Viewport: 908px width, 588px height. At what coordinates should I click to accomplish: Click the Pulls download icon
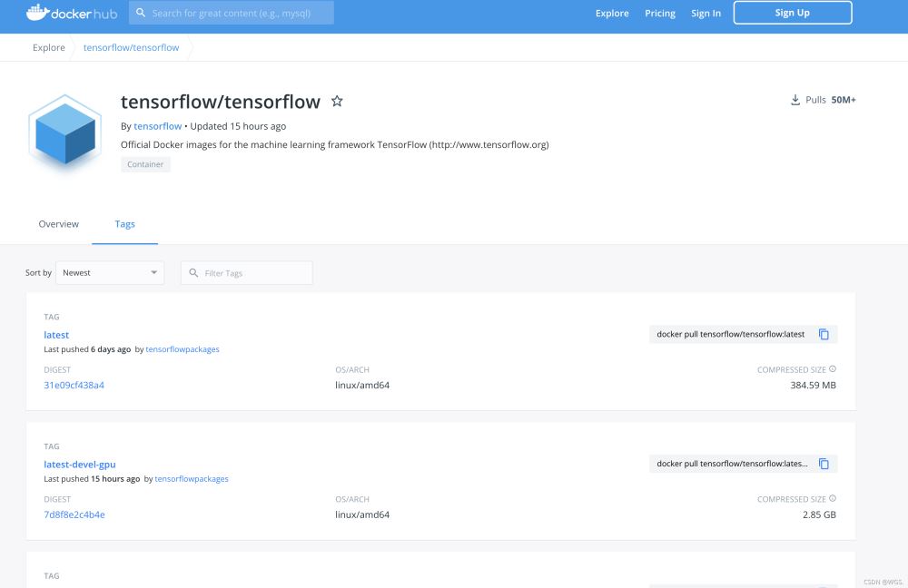[x=795, y=100]
